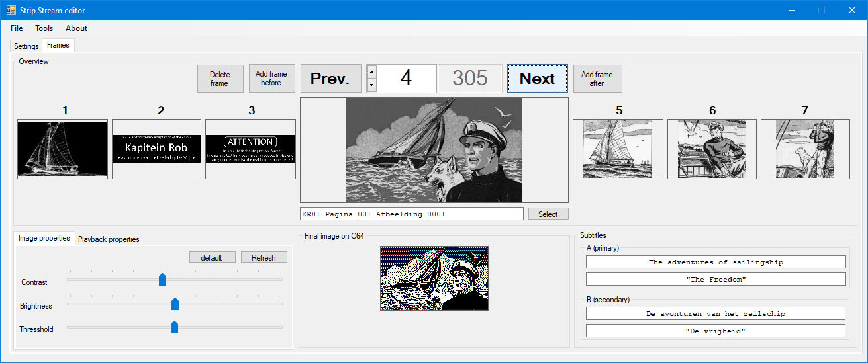This screenshot has height=363, width=868.
Task: Click the main frame 4 preview image
Action: pyautogui.click(x=434, y=150)
